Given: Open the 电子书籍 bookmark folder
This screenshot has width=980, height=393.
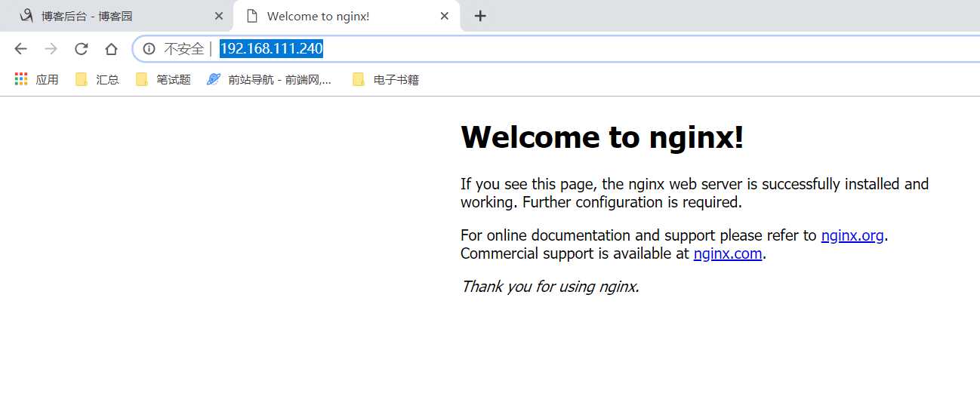Looking at the screenshot, I should [386, 79].
